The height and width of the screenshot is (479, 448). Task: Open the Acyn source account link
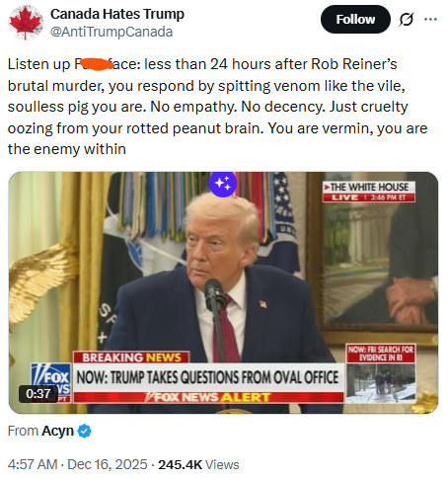point(57,431)
